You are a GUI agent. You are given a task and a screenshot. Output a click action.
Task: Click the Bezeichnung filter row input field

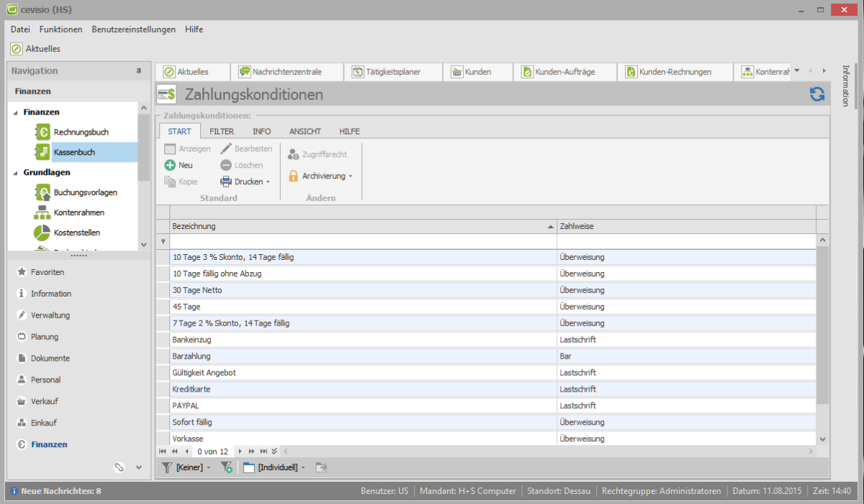[363, 241]
